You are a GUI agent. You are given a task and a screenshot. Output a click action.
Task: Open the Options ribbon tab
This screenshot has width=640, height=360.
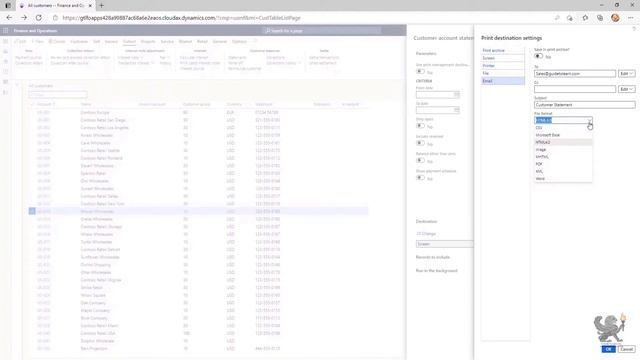pyautogui.click(x=239, y=42)
